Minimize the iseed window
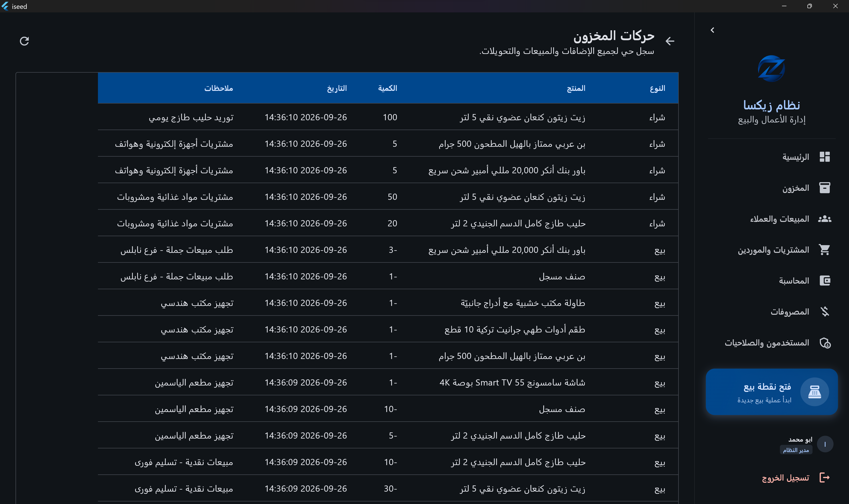 (784, 6)
